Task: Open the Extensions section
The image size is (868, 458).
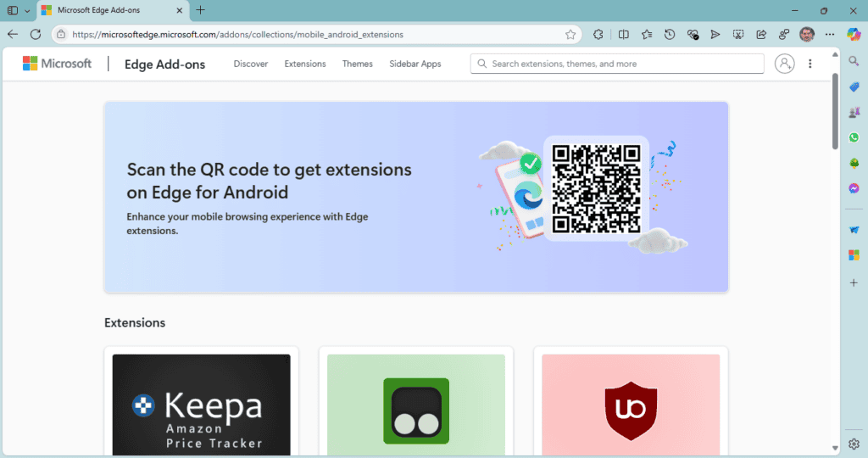Action: (x=305, y=64)
